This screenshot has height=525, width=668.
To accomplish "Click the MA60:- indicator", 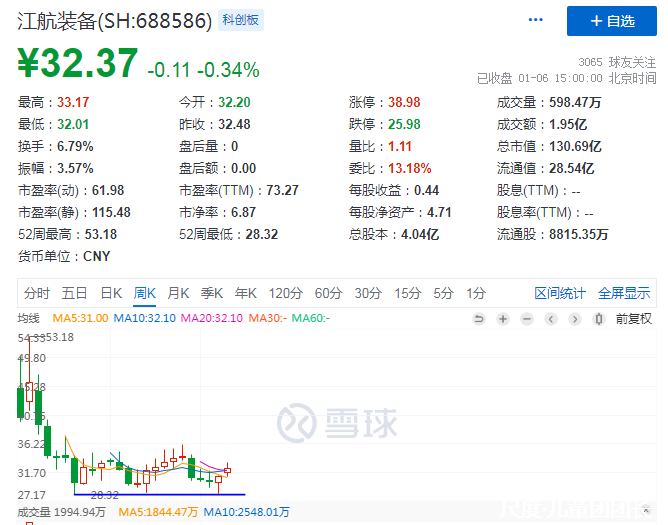I will [311, 318].
